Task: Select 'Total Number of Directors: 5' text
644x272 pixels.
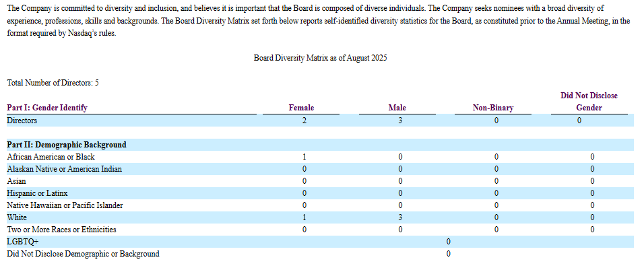Action: [x=53, y=83]
